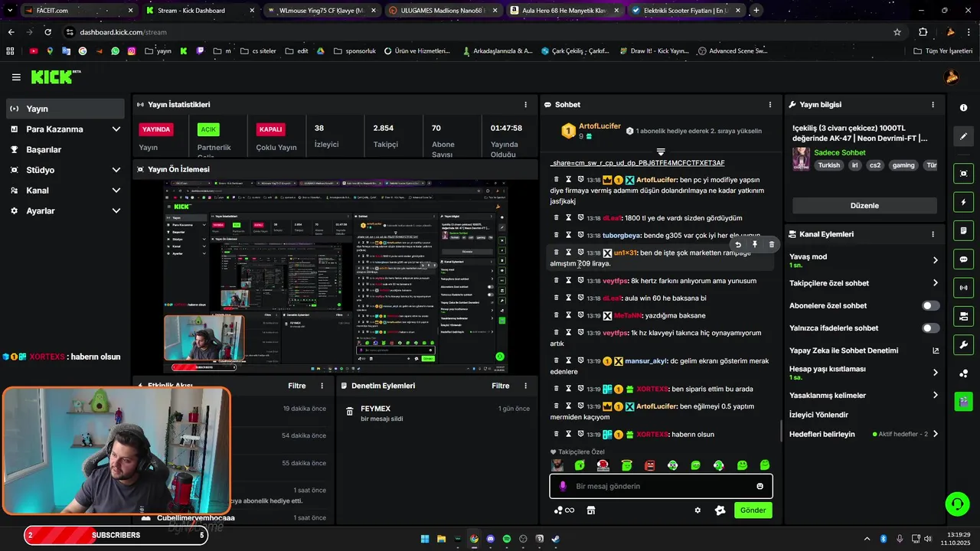This screenshot has width=980, height=551.
Task: Open the hamburger menu next to Kick logo
Action: click(16, 77)
